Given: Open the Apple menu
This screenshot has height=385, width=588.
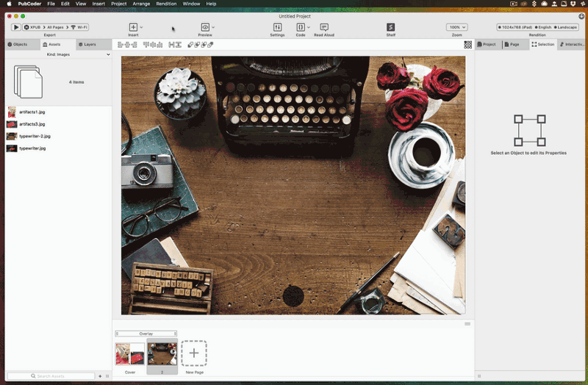Looking at the screenshot, I should pyautogui.click(x=10, y=4).
